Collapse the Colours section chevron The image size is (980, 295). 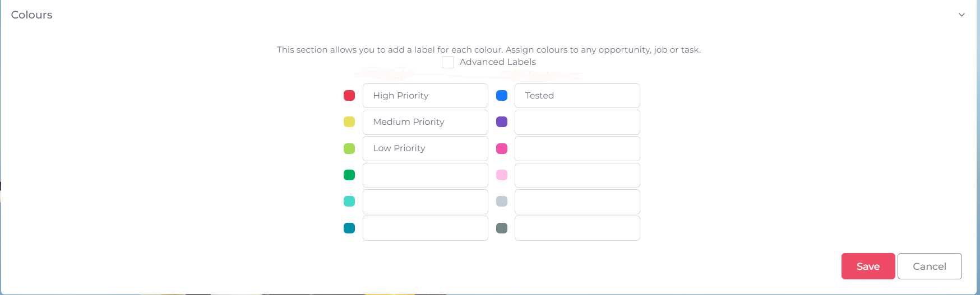[x=961, y=15]
